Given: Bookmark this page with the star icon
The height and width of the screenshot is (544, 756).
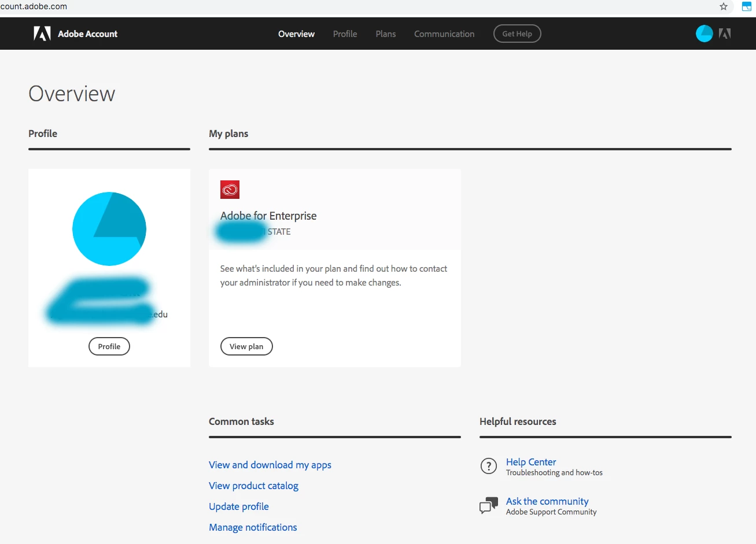Looking at the screenshot, I should click(x=724, y=6).
